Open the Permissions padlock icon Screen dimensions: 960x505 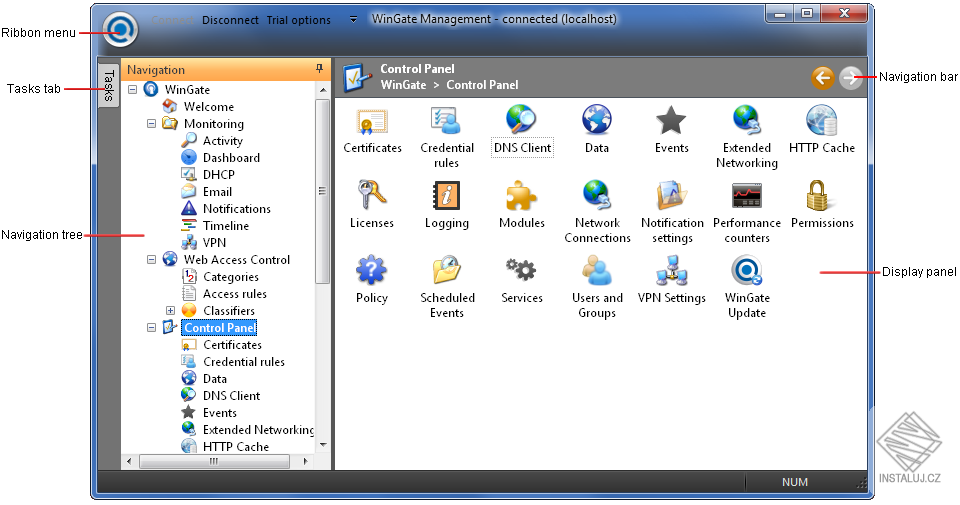point(817,195)
